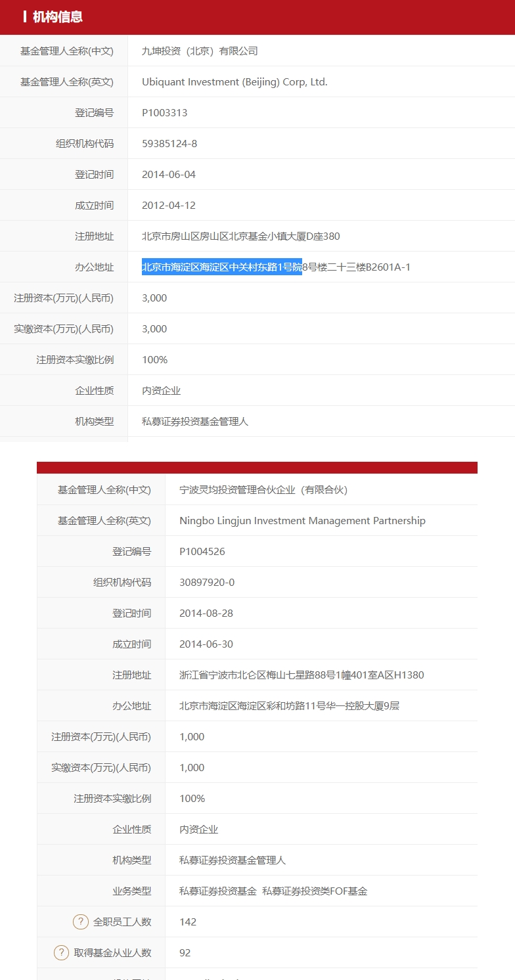
Task: Click the 机构信息 section header title
Action: click(58, 17)
